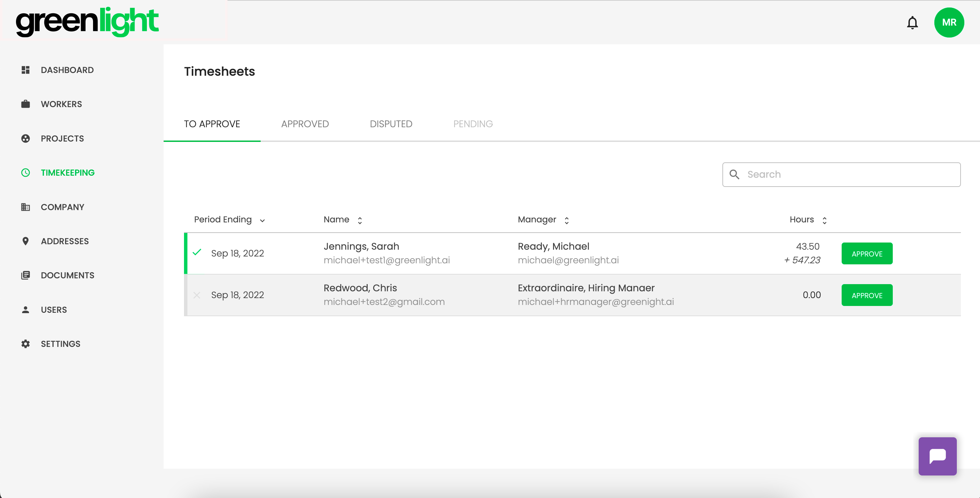This screenshot has width=980, height=498.
Task: Click the Settings gear icon
Action: click(x=26, y=344)
